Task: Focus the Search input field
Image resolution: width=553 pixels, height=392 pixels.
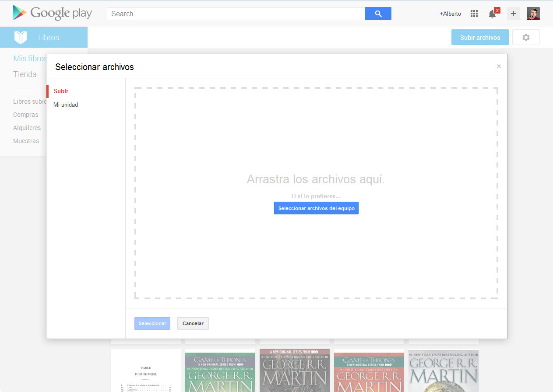Action: (236, 14)
